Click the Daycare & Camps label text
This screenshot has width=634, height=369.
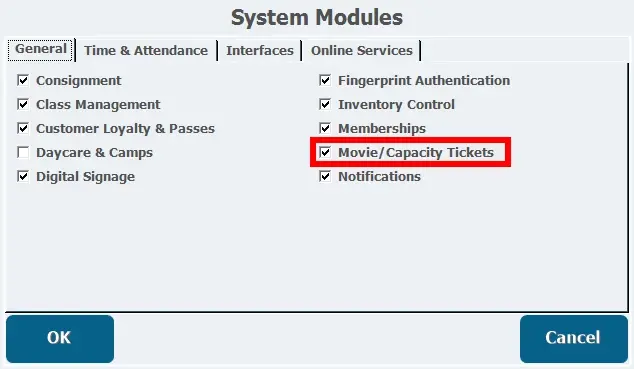[94, 153]
